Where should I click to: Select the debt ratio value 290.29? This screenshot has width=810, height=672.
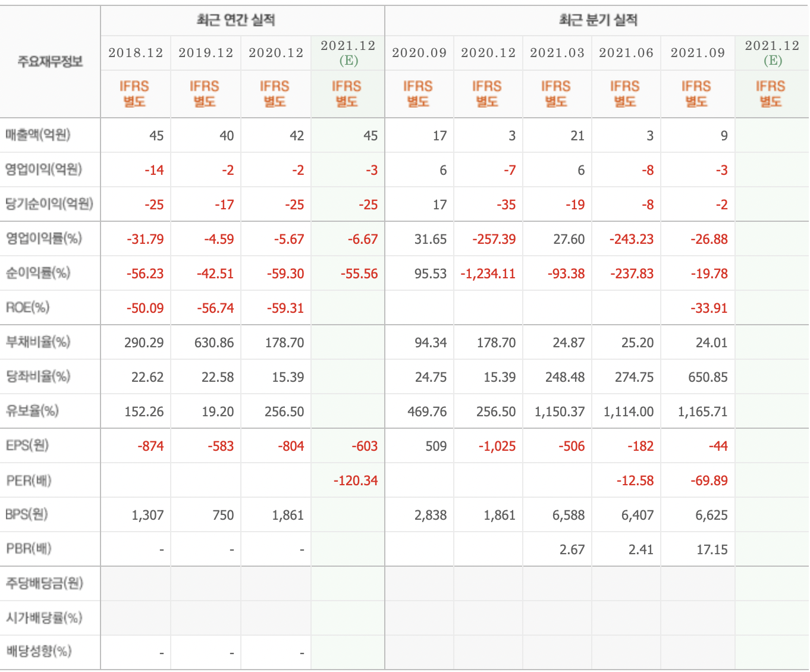pos(144,343)
